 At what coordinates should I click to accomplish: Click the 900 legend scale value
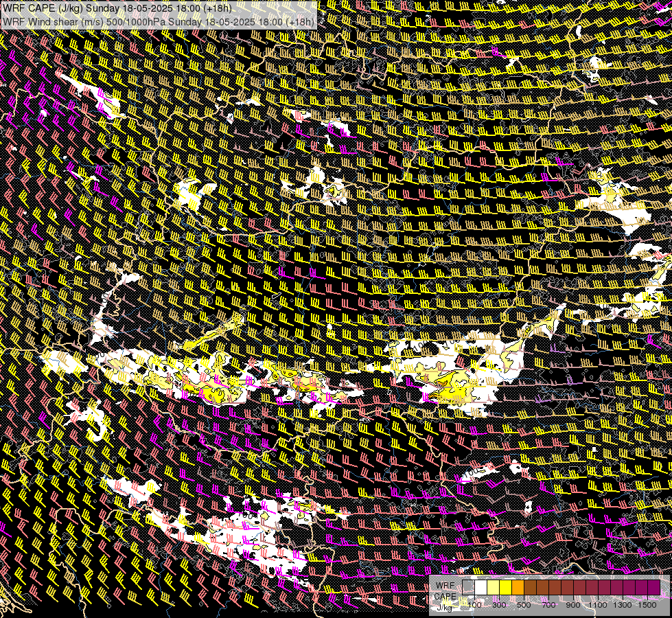click(x=573, y=605)
